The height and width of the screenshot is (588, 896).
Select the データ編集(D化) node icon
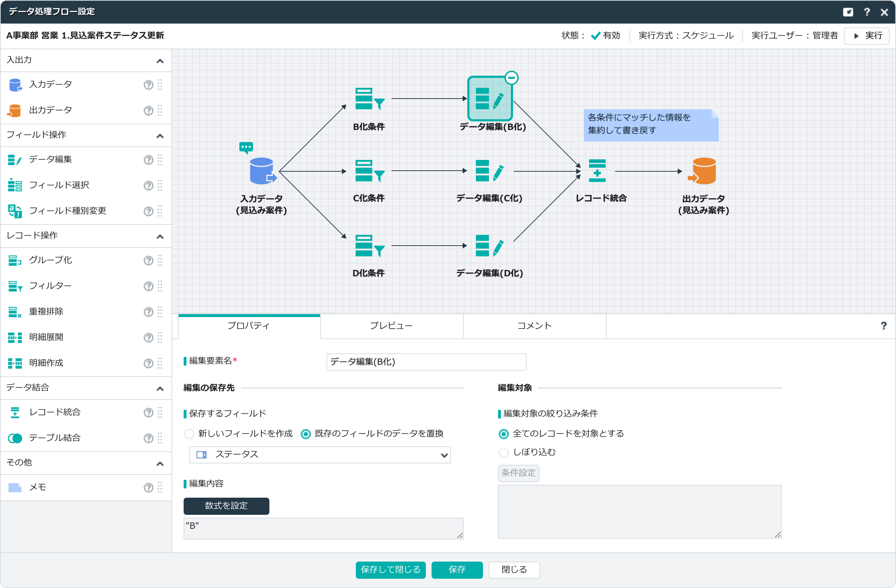489,246
